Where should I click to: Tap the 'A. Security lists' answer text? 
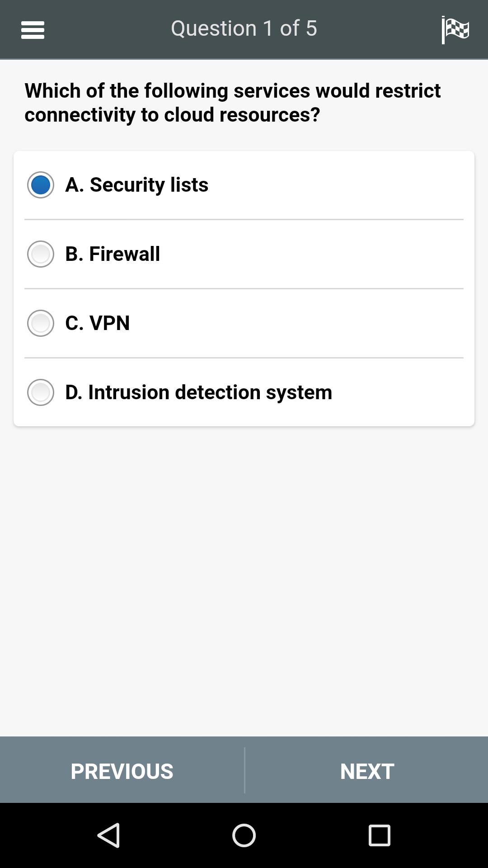pos(137,184)
